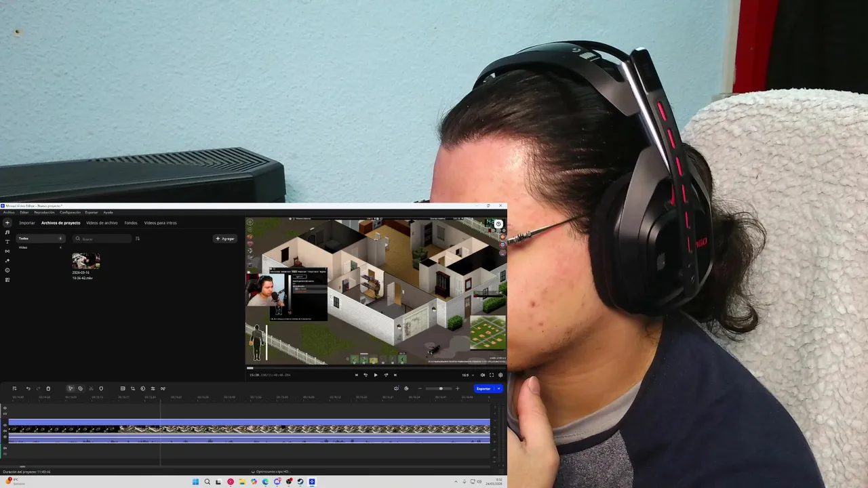This screenshot has height=488, width=868.
Task: Open the More tools grid icon
Action: click(x=7, y=280)
